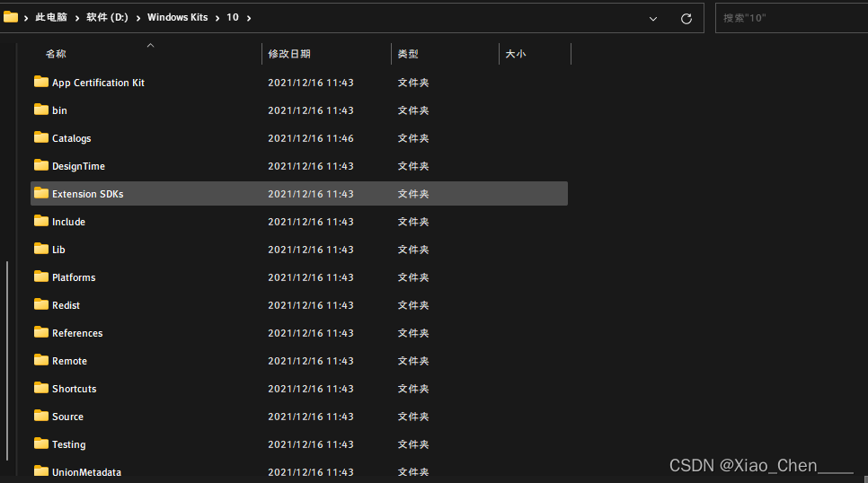This screenshot has width=868, height=483.
Task: Navigate to 此电脑 in the breadcrumb
Action: [x=51, y=18]
